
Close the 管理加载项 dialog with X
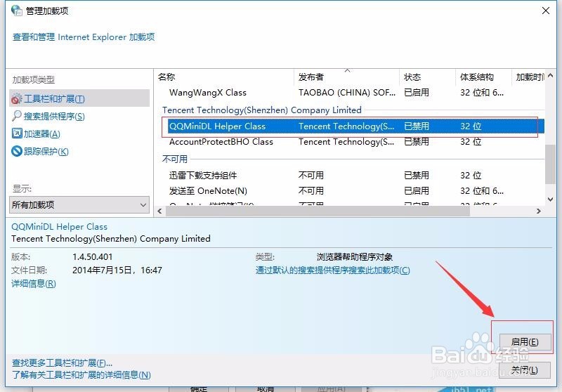pos(546,11)
